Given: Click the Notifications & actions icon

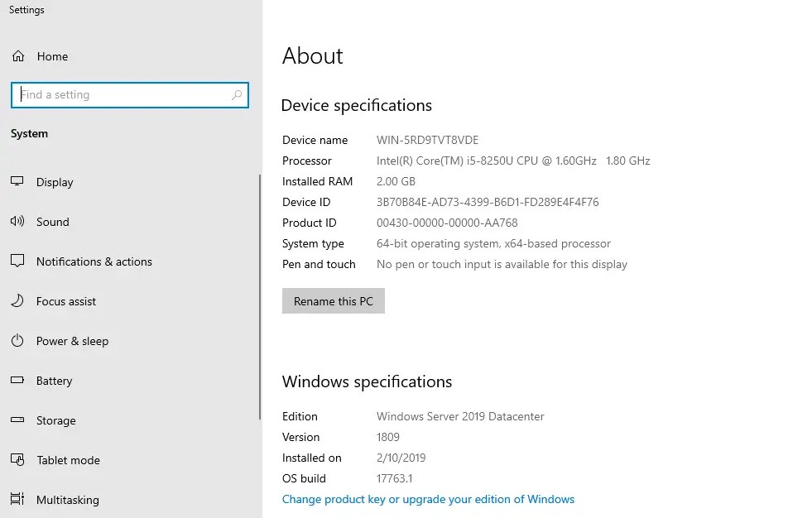Looking at the screenshot, I should [18, 261].
